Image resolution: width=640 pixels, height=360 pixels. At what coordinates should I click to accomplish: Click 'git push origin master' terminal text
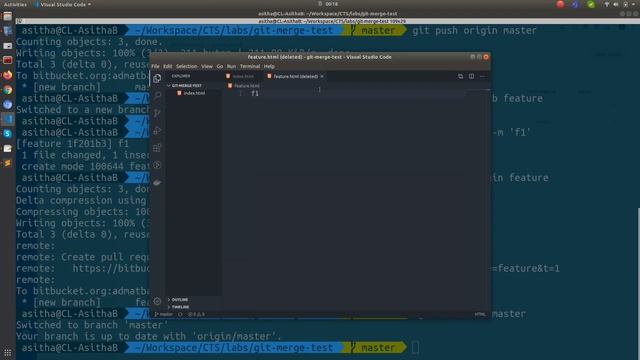pyautogui.click(x=474, y=31)
